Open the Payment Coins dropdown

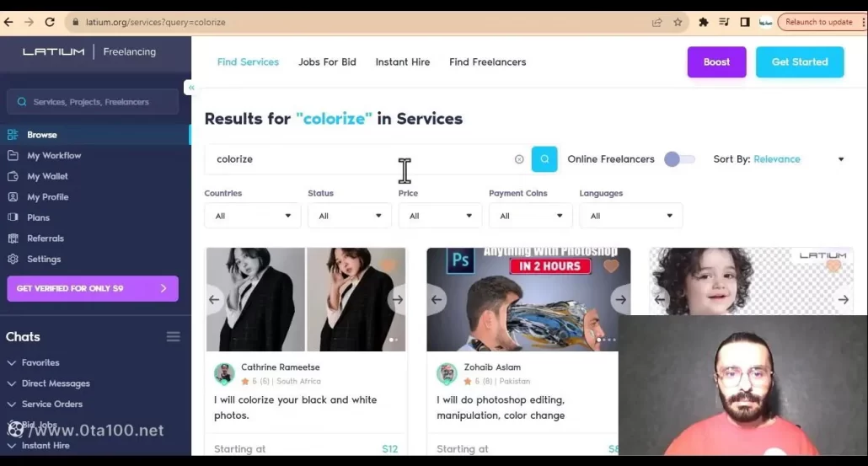pos(530,216)
